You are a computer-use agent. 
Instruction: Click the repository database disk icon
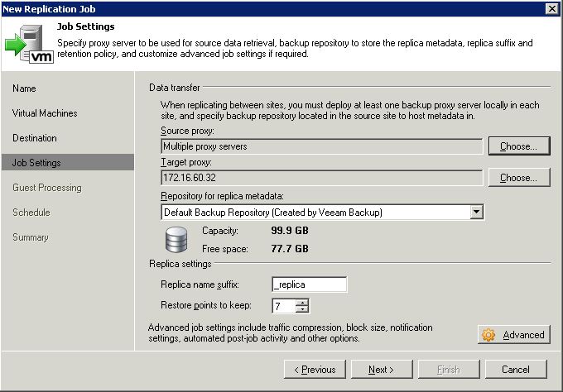(x=176, y=239)
